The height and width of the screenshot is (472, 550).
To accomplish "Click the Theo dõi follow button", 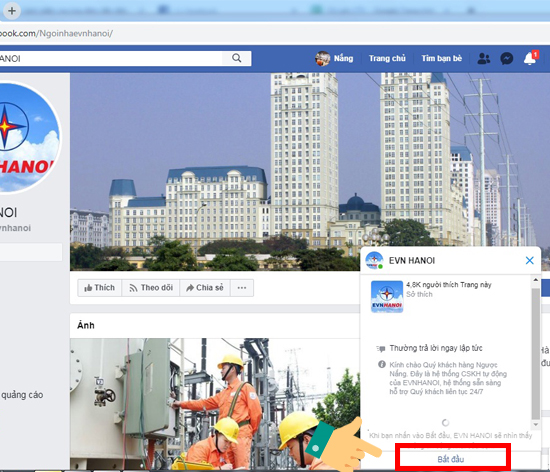I will (151, 288).
